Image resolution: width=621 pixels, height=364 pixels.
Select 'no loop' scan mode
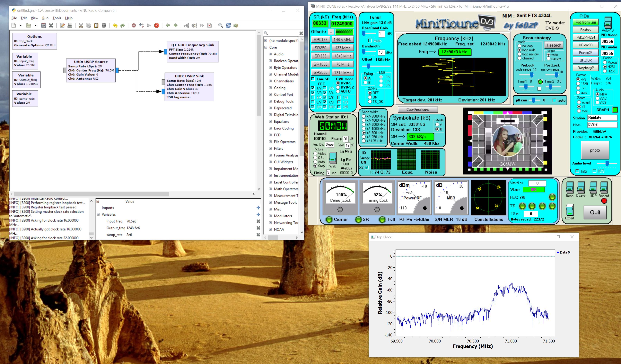[x=520, y=46]
